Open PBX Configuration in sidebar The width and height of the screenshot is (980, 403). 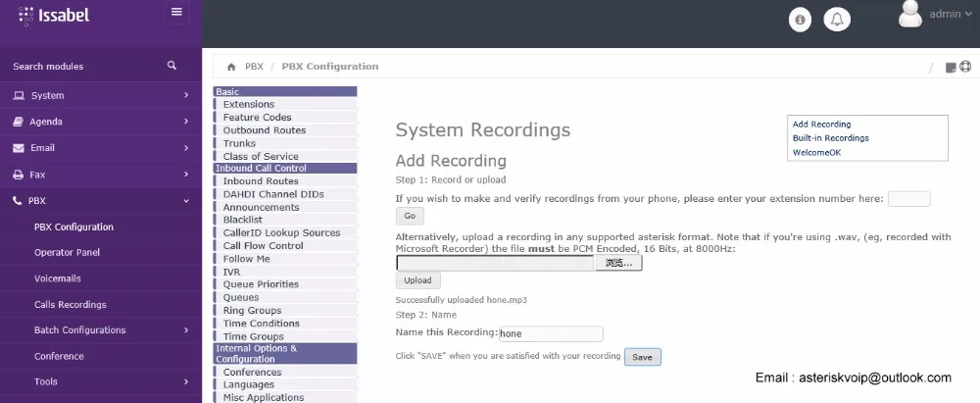[x=73, y=227]
